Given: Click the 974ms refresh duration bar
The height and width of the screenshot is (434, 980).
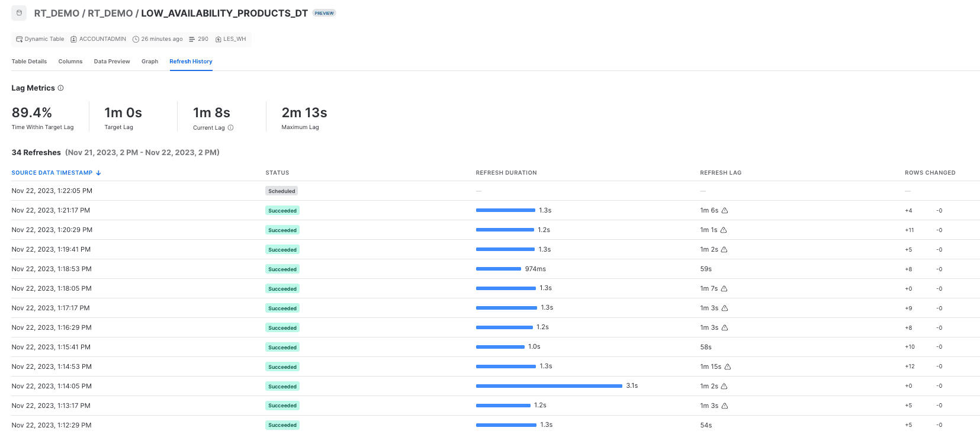Looking at the screenshot, I should click(499, 269).
